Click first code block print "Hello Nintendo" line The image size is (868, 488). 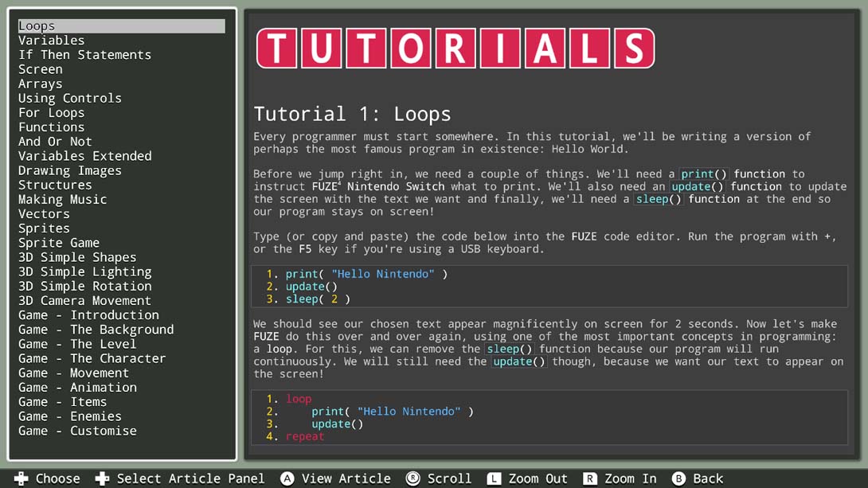click(366, 274)
